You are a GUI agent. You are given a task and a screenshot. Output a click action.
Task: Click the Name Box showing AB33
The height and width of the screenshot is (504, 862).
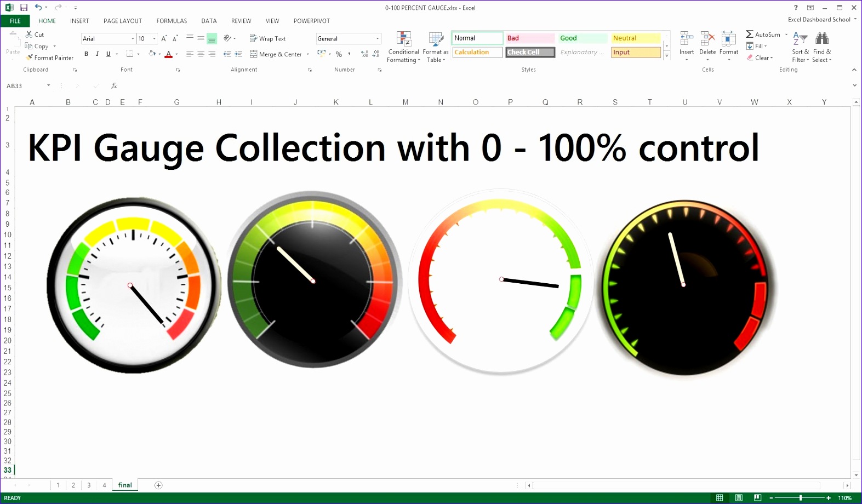[25, 86]
